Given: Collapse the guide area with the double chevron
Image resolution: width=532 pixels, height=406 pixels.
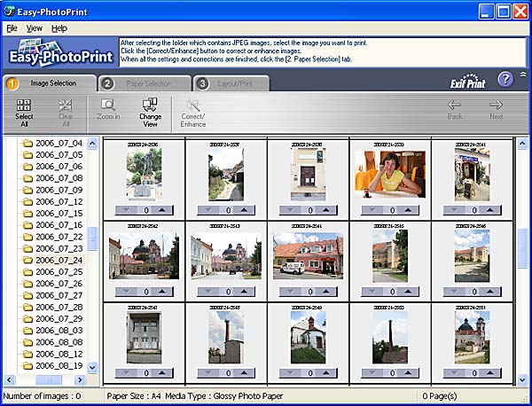Looking at the screenshot, I should click(523, 75).
